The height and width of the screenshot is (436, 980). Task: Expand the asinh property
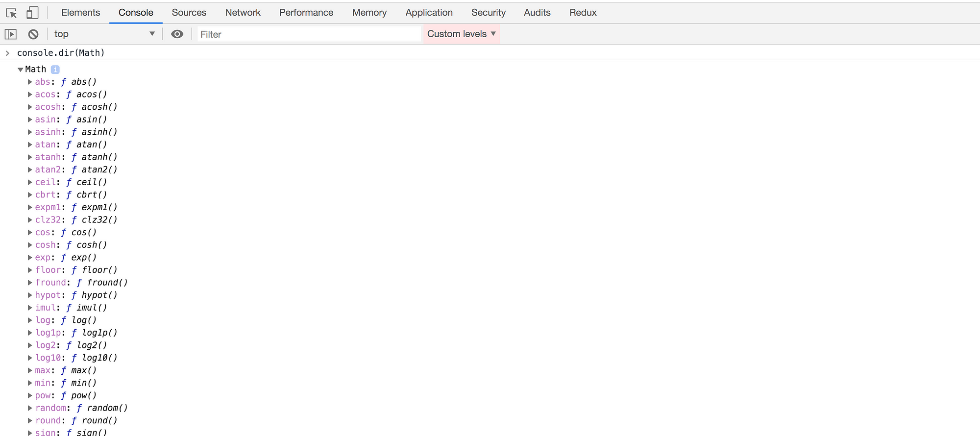(30, 132)
